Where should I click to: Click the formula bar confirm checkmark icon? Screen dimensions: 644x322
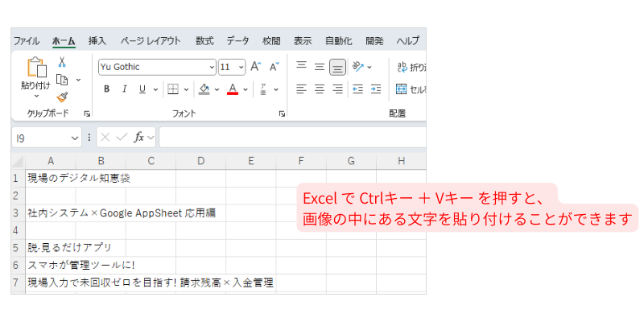(122, 138)
